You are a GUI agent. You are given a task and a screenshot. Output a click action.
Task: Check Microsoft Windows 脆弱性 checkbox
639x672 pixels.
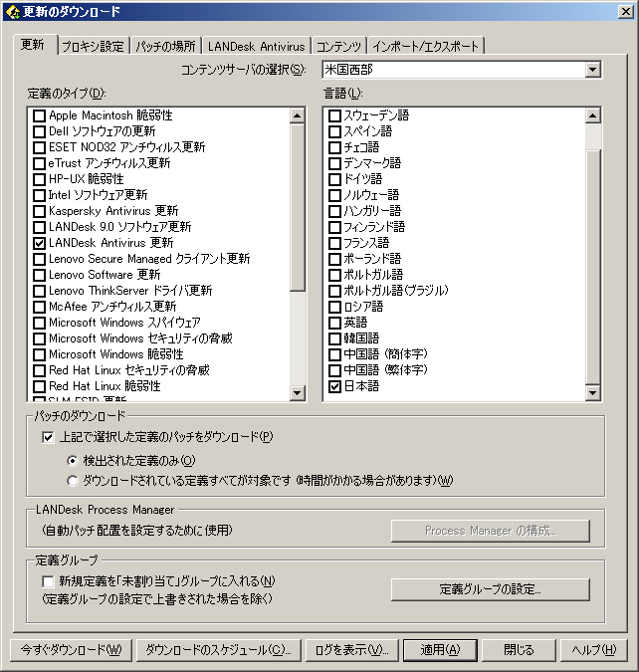[39, 354]
